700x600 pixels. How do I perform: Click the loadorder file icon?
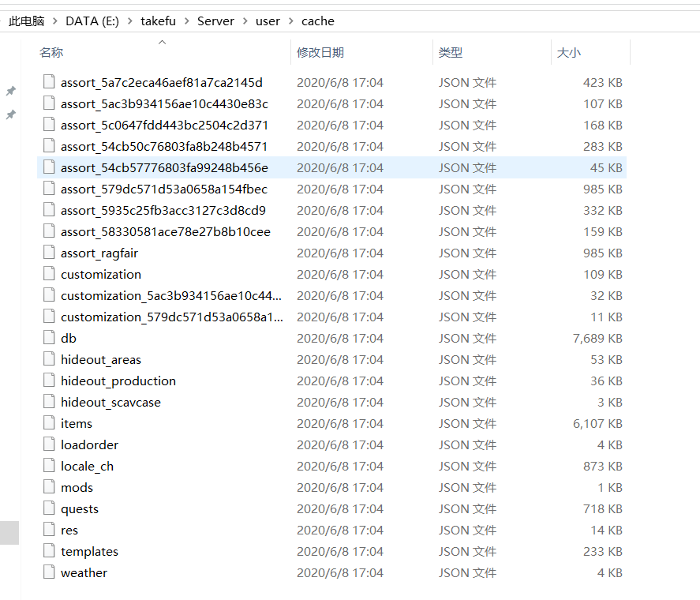pyautogui.click(x=49, y=444)
